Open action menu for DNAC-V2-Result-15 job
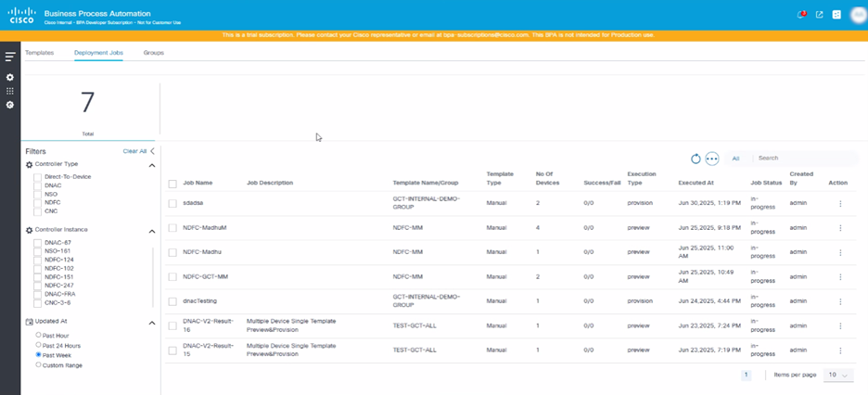This screenshot has height=395, width=868. [840, 350]
